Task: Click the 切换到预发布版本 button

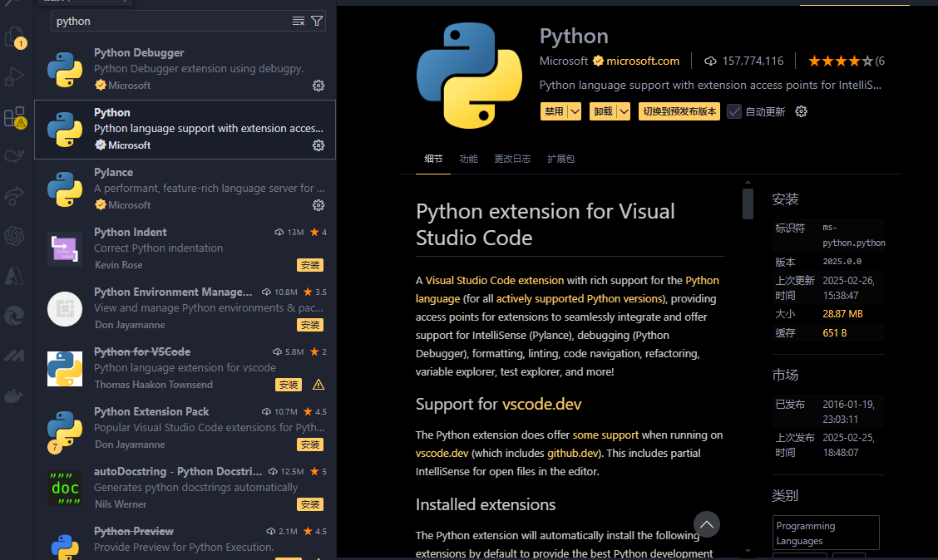Action: [x=679, y=112]
